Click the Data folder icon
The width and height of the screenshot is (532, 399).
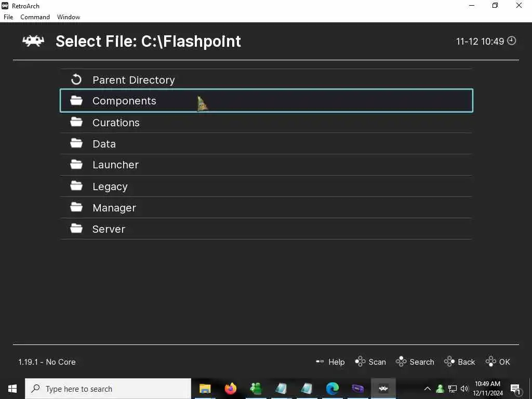(x=76, y=143)
